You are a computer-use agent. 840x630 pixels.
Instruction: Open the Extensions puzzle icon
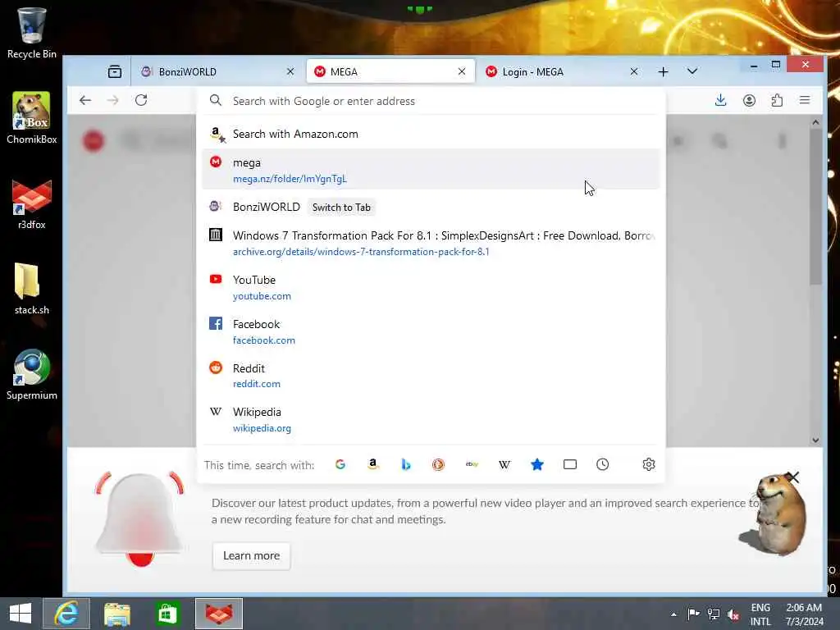coord(777,100)
